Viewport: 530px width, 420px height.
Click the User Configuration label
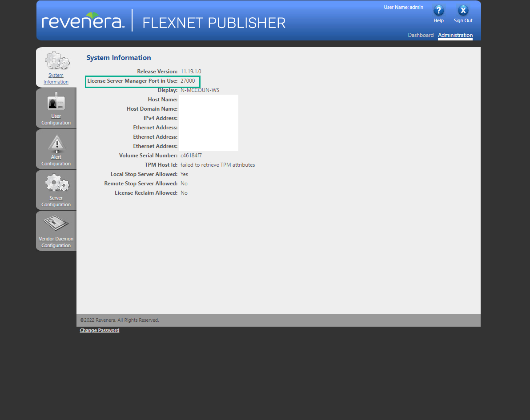[56, 119]
